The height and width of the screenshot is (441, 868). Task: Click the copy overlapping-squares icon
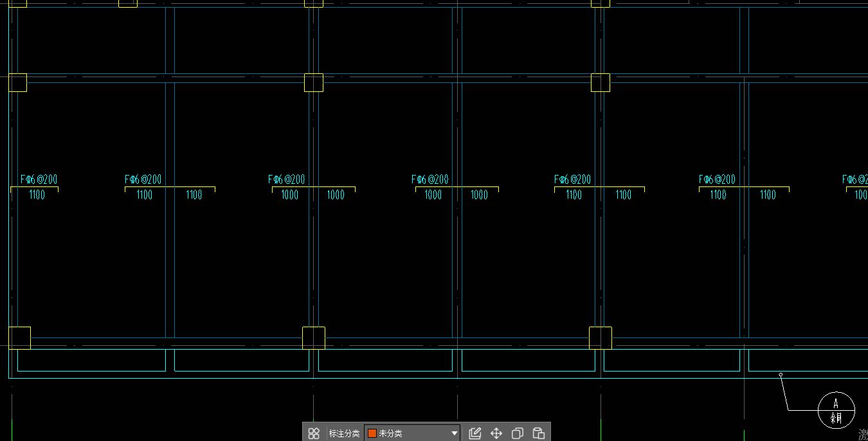coord(518,433)
